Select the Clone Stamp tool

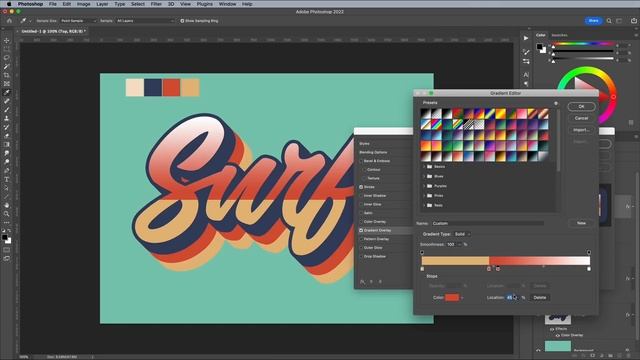coord(7,118)
